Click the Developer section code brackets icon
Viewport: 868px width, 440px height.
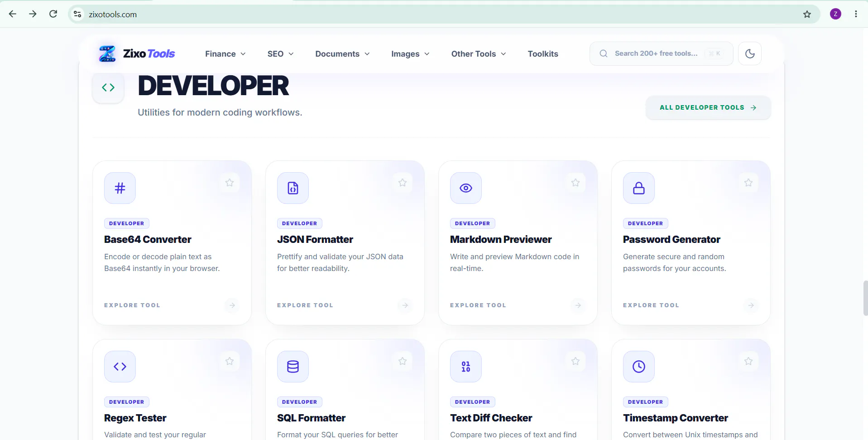(x=108, y=87)
